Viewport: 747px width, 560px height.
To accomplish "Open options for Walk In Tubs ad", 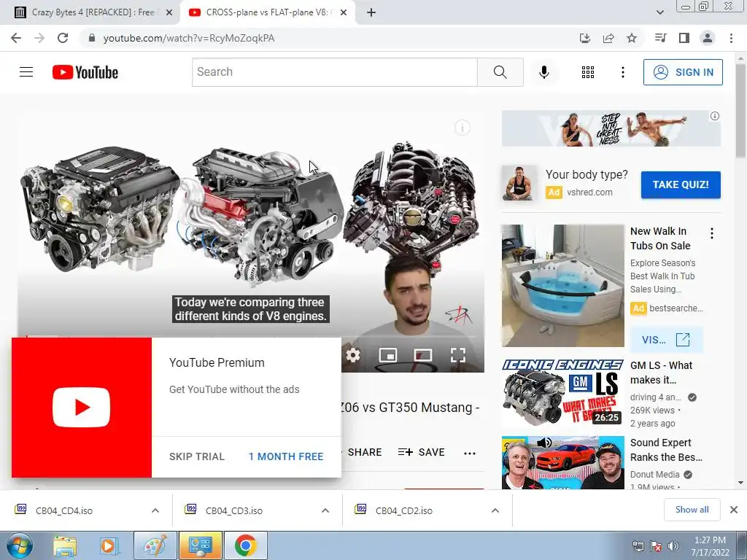I will coord(712,233).
